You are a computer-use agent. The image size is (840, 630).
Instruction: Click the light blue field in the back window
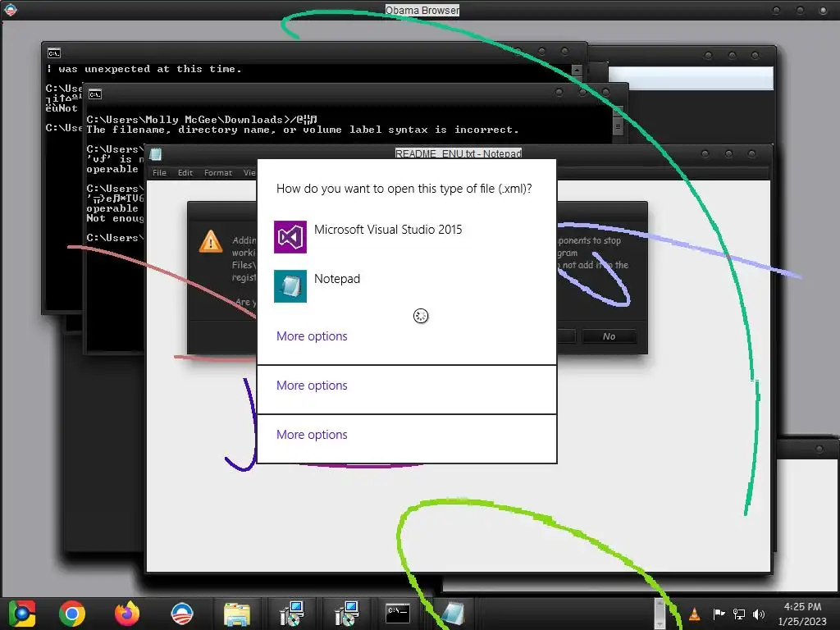[x=691, y=78]
